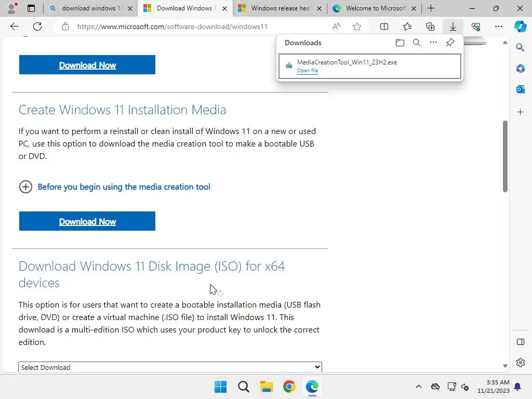This screenshot has width=532, height=399.
Task: Expand Before you begin using media creation tool
Action: point(25,187)
